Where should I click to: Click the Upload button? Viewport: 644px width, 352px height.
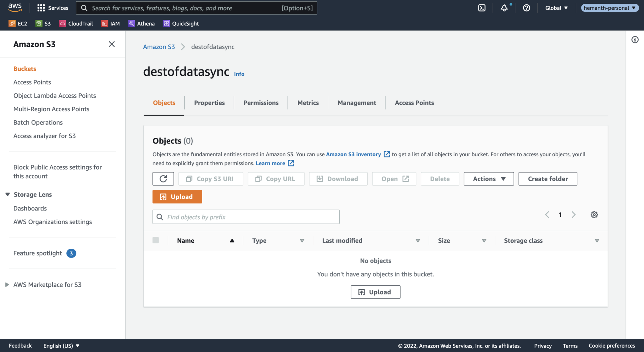[177, 197]
